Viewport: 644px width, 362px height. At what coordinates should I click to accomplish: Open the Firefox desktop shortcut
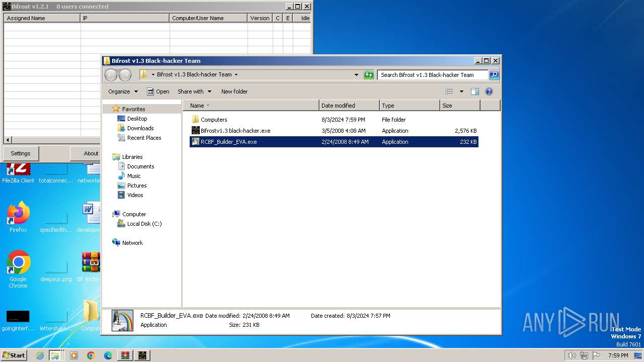pos(18,217)
